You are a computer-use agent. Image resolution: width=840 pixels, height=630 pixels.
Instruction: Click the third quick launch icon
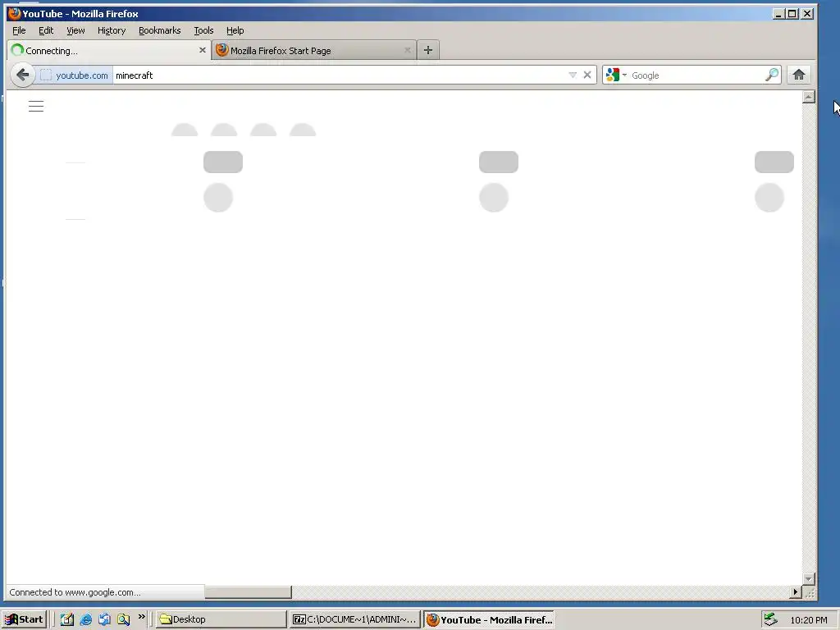click(104, 620)
